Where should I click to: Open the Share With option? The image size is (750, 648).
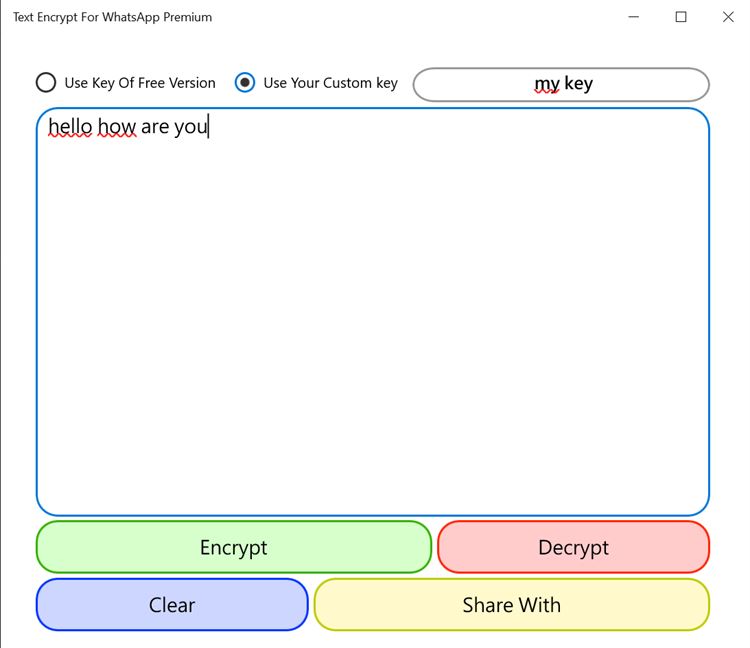tap(512, 605)
